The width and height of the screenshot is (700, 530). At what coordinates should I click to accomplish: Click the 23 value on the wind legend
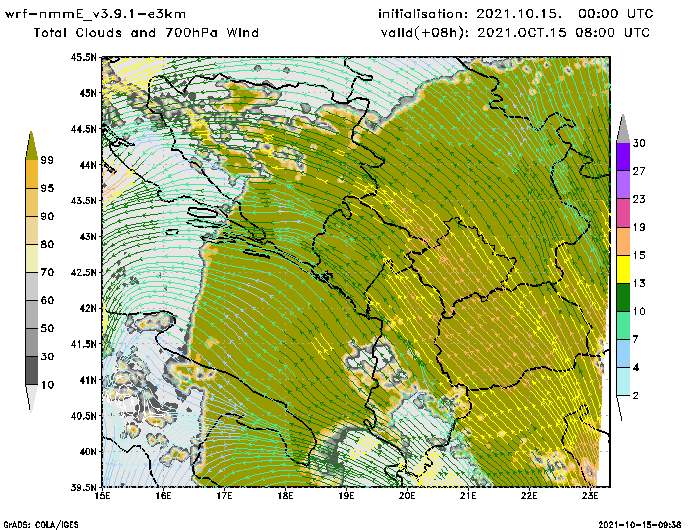[639, 199]
